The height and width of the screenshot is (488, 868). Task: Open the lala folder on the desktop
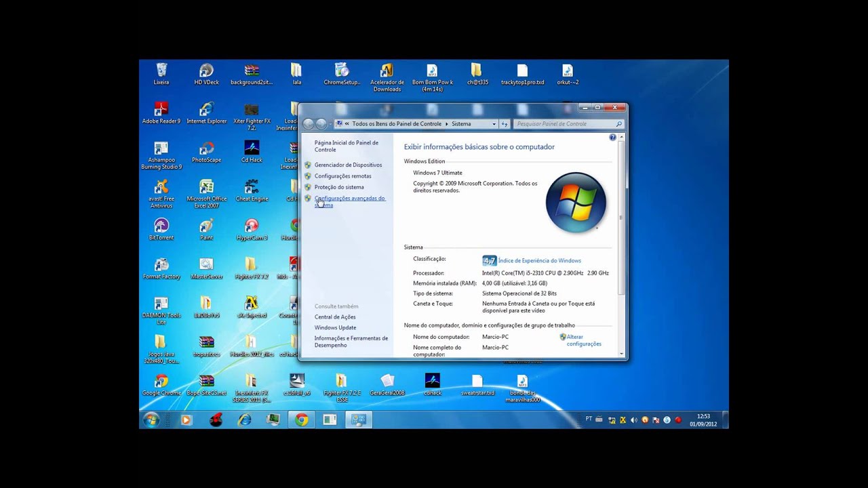[x=296, y=74]
